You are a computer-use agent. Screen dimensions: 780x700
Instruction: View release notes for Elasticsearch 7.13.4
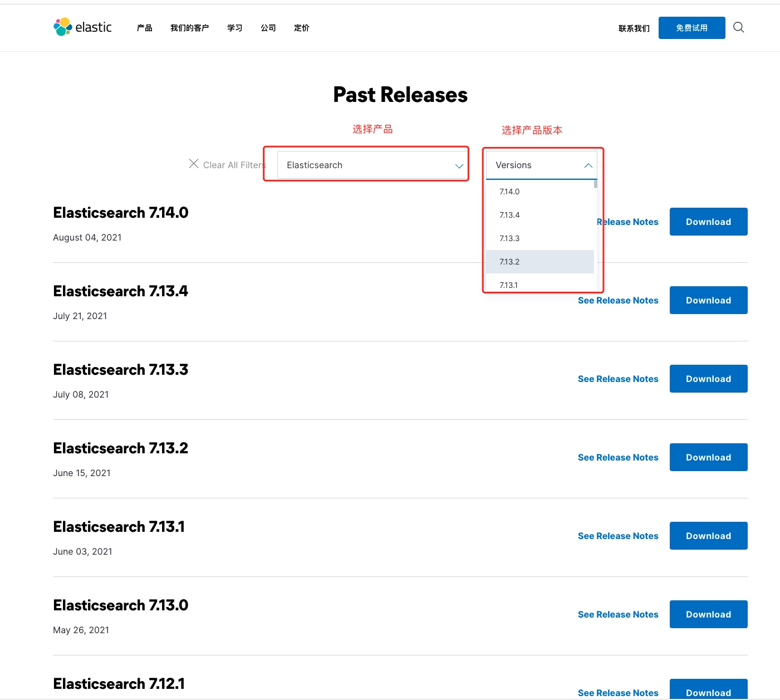click(x=618, y=300)
